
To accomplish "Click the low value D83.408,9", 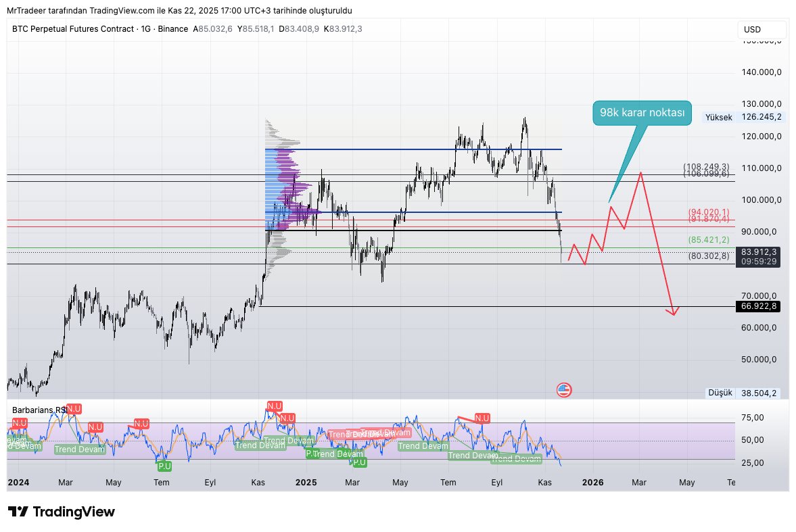I will tap(298, 29).
